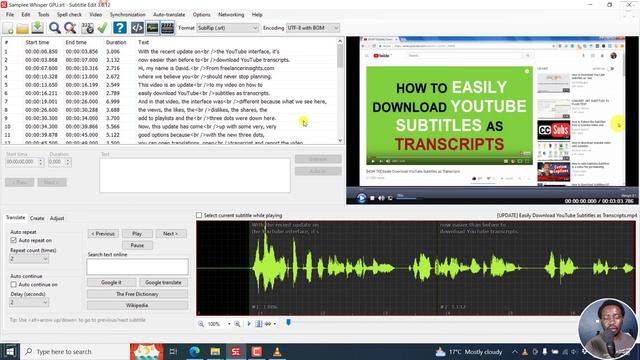Switch to the Adjust tab
The image size is (640, 360).
57,218
